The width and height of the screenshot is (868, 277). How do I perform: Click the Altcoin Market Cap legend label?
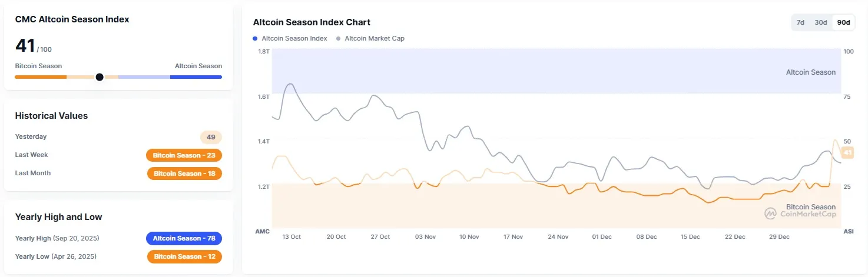click(x=375, y=39)
